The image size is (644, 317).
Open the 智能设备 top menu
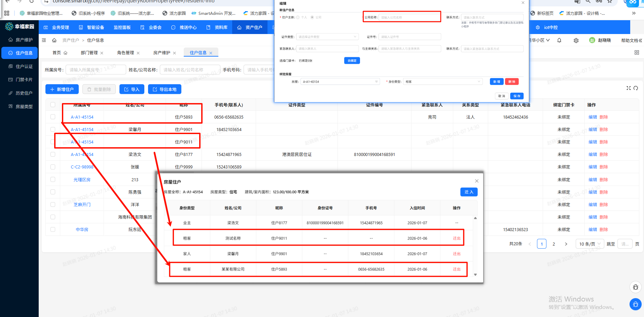[92, 27]
